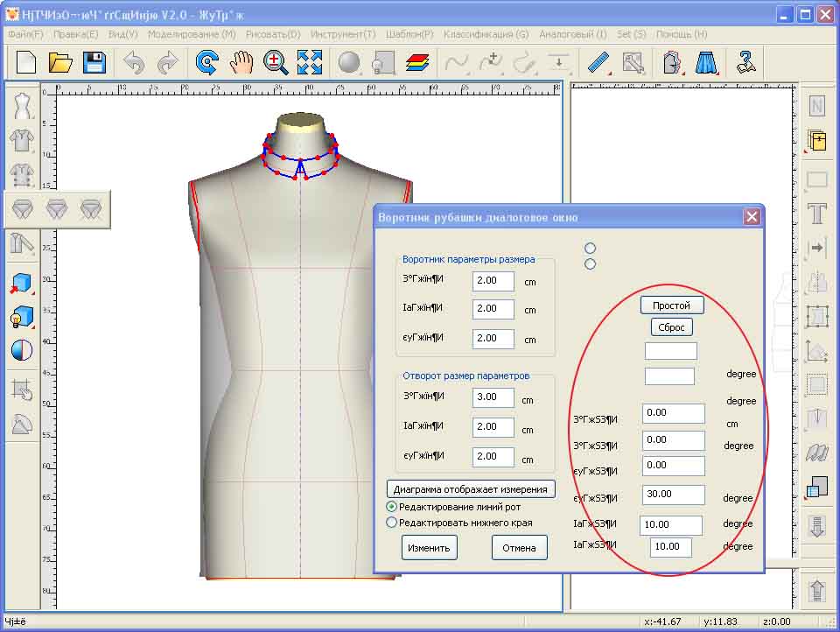Click the lighting bulb cube icon
840x632 pixels.
tap(22, 317)
